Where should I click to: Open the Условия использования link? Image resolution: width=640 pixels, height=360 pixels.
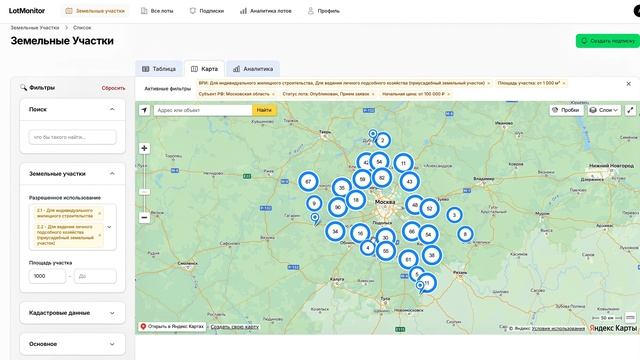[x=558, y=328]
